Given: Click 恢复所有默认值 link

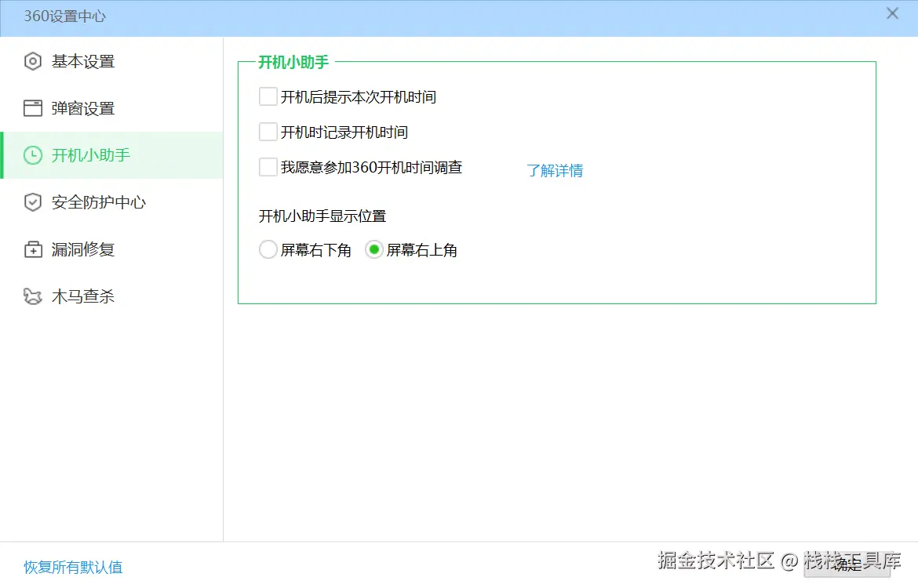Looking at the screenshot, I should (73, 567).
